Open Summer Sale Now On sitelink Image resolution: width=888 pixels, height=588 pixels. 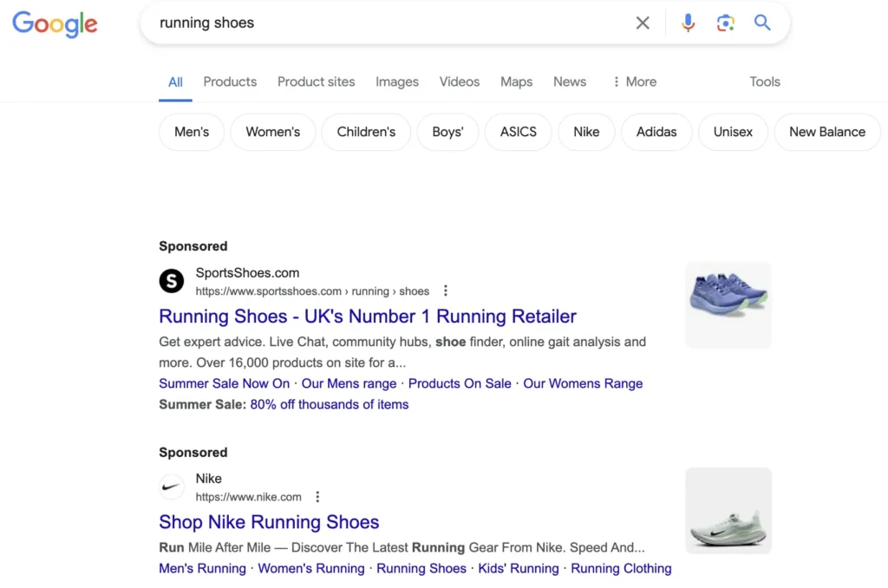225,383
